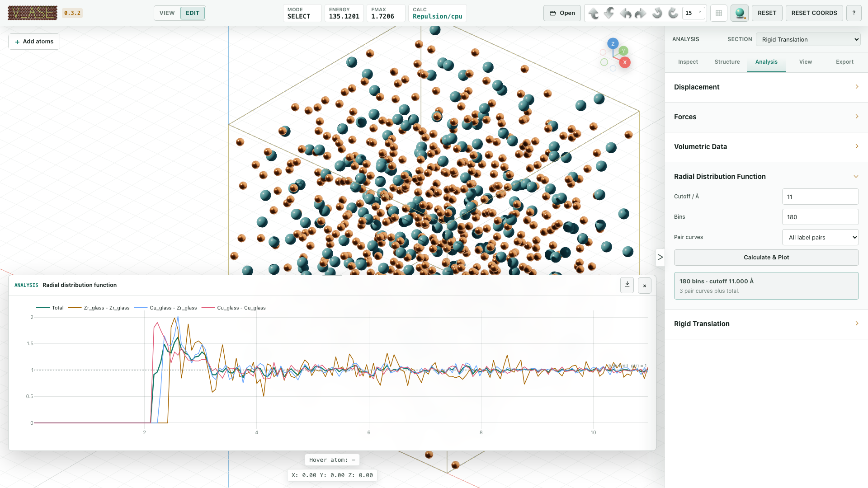868x488 pixels.
Task: Toggle the Zr_glass - Zr_glass legend entry
Action: coord(99,308)
